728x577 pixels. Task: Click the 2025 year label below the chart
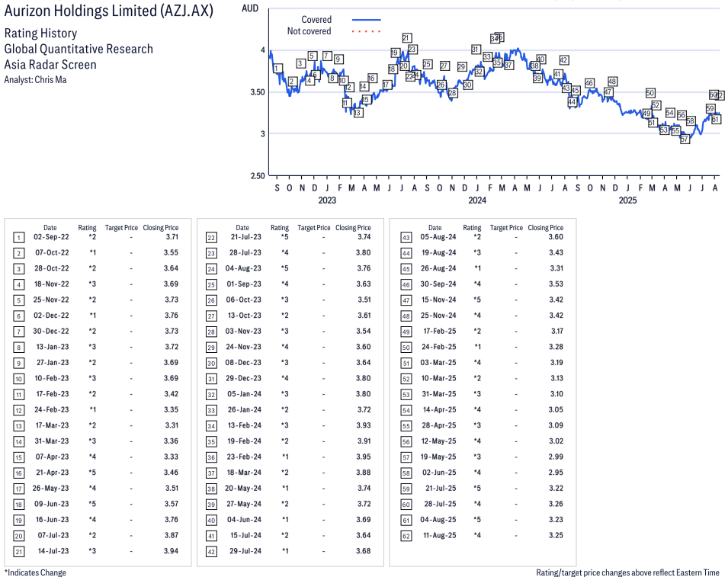[x=627, y=200]
